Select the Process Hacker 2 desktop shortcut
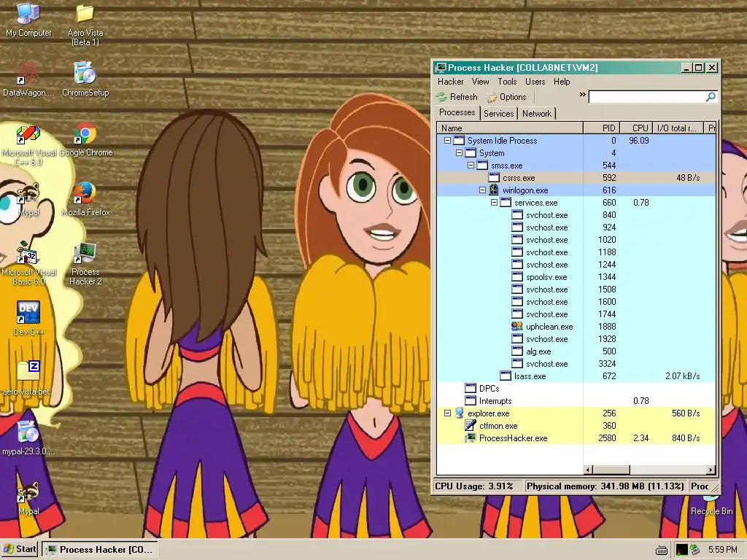The height and width of the screenshot is (560, 747). (85, 264)
